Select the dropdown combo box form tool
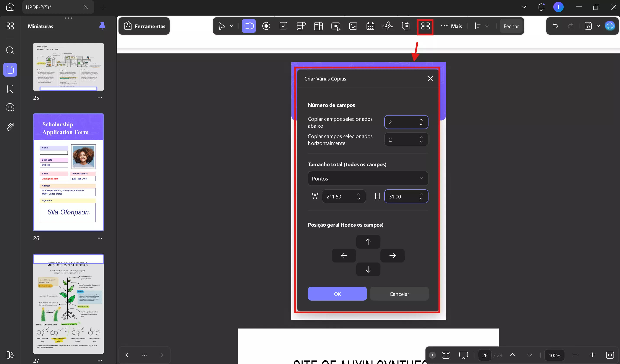 pyautogui.click(x=301, y=26)
